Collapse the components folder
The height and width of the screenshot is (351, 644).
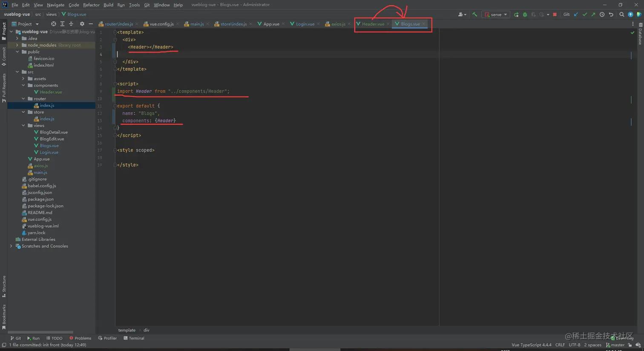(23, 85)
